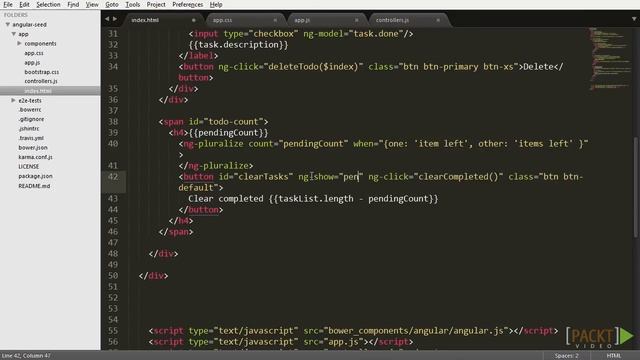Open the View menu
The image size is (640, 360).
pos(92,4)
